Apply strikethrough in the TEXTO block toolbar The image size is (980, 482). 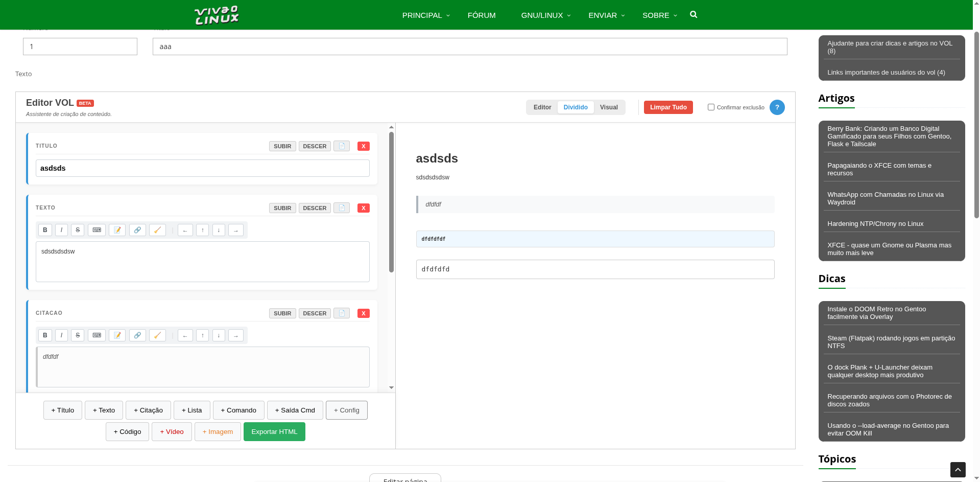(x=78, y=230)
